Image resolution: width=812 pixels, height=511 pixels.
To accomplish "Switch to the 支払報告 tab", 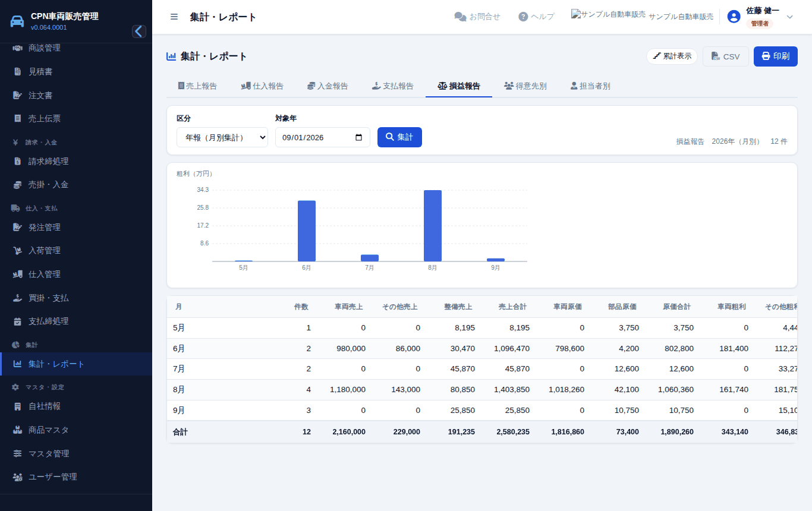I will point(393,86).
